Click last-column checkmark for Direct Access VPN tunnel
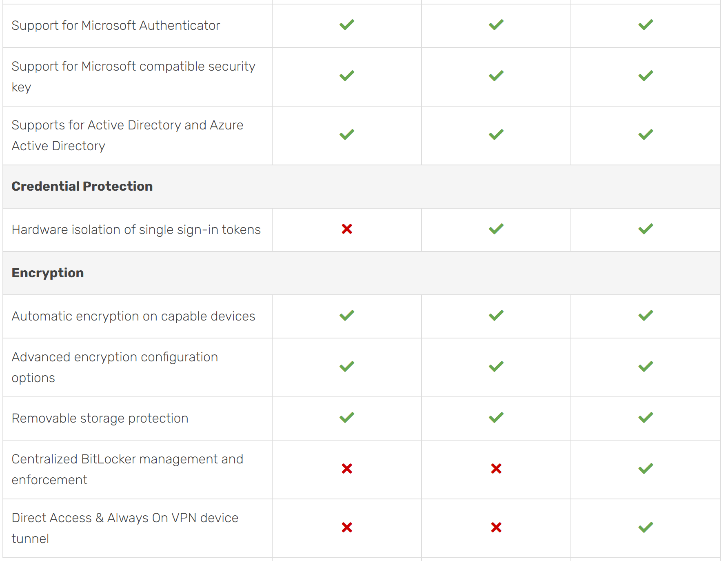The height and width of the screenshot is (561, 728). (x=646, y=527)
